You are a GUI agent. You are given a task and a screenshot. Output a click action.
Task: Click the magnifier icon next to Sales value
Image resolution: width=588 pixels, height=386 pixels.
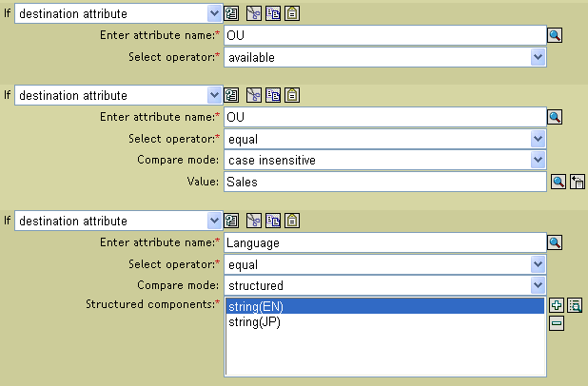(559, 182)
